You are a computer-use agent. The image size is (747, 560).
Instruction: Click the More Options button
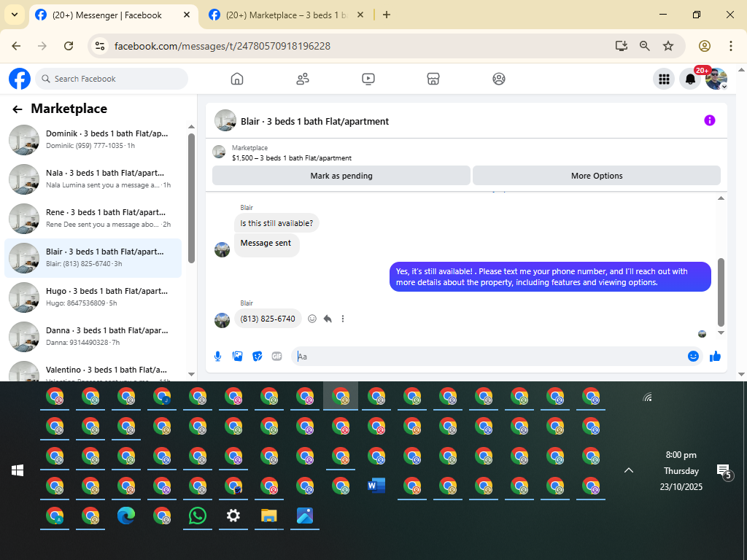(597, 176)
